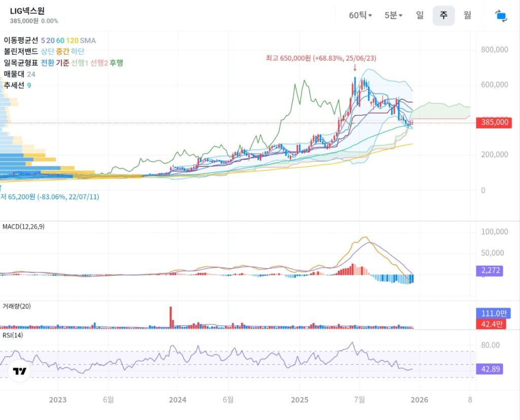Image resolution: width=520 pixels, height=420 pixels.
Task: Click the 120 SMA yellow color label
Action: point(71,40)
